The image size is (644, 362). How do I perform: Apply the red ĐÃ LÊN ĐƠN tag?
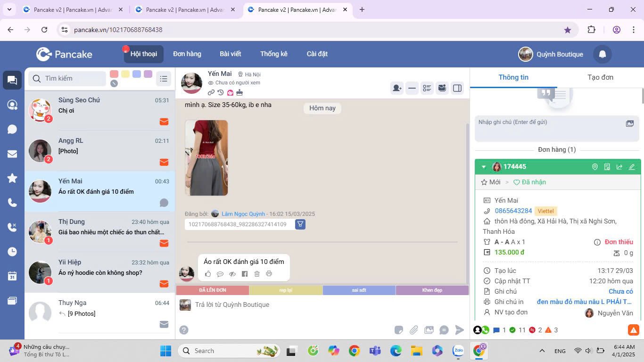212,290
